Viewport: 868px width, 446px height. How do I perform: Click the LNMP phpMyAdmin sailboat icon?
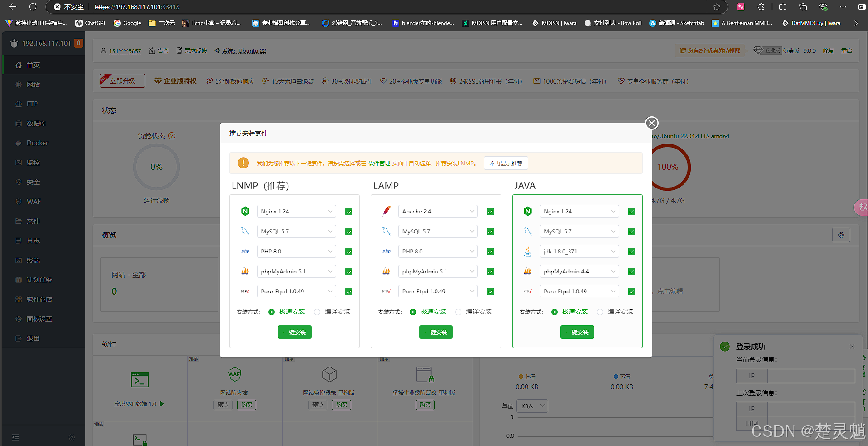(245, 271)
